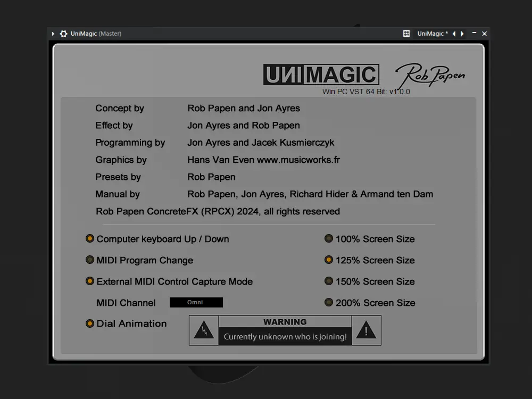532x399 pixels.
Task: Toggle Computer keyboard Up / Down option
Action: tap(89, 238)
